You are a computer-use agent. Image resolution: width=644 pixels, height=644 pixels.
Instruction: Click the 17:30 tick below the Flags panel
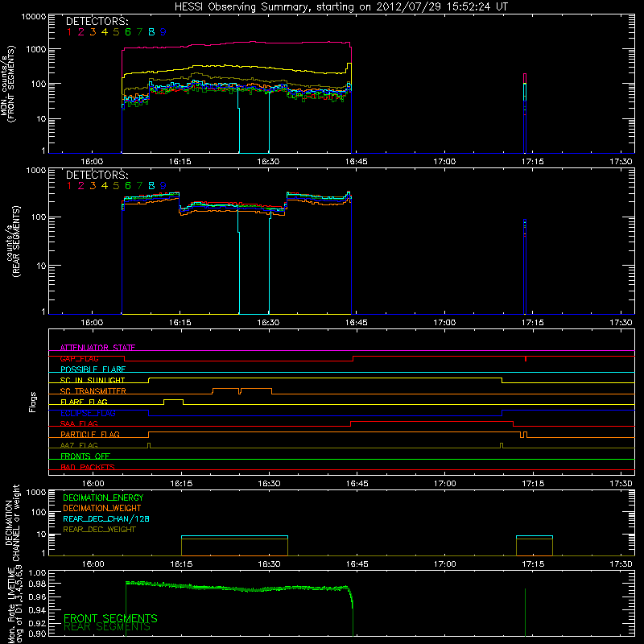(621, 484)
